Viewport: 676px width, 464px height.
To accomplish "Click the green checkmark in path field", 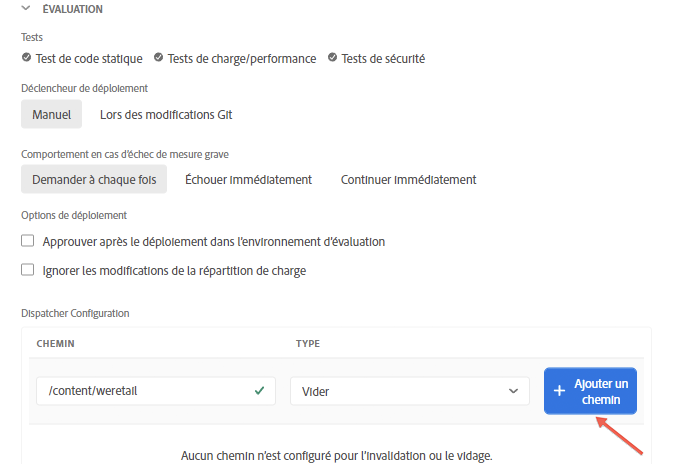I will point(259,391).
